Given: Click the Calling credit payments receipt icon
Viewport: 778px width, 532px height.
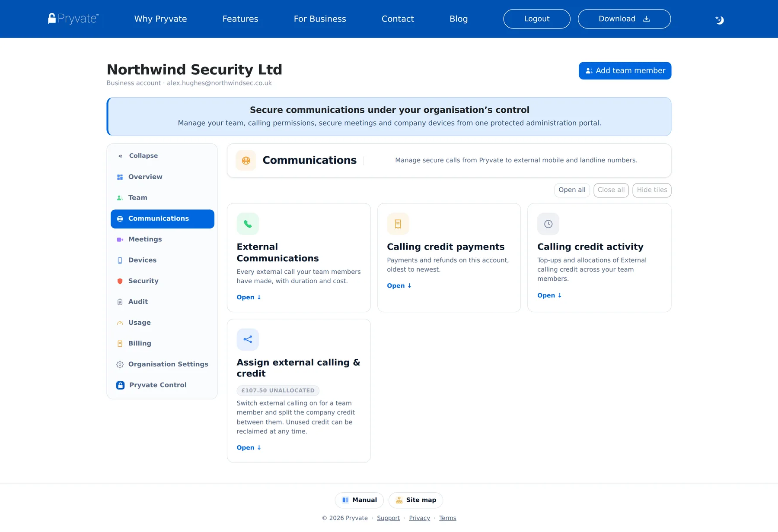Looking at the screenshot, I should tap(398, 224).
